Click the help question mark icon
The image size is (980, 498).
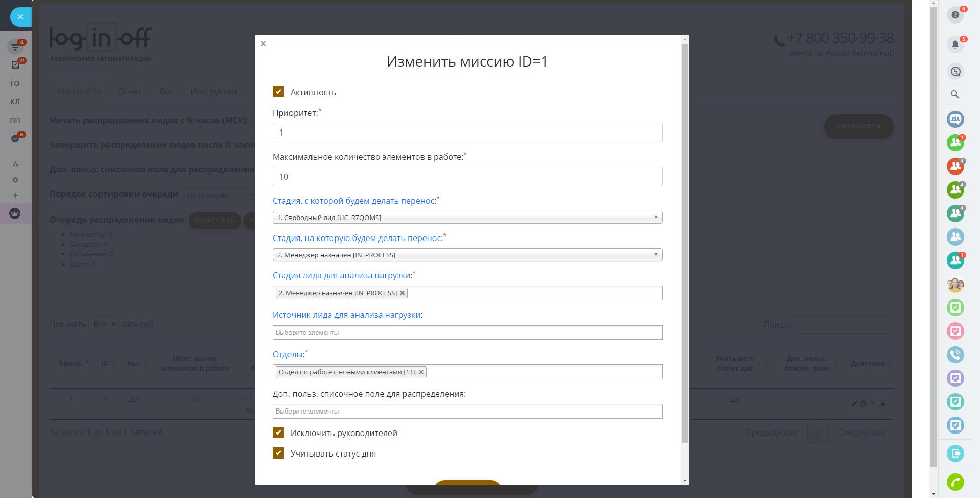click(954, 15)
